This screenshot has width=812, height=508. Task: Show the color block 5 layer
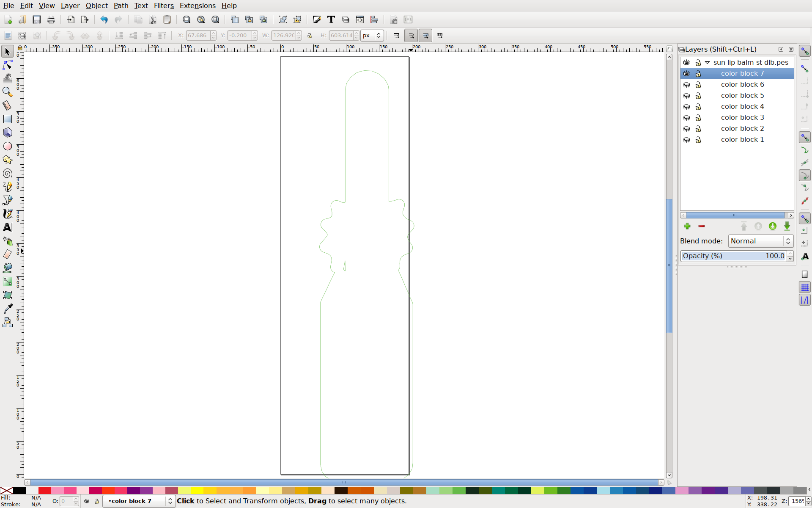686,96
